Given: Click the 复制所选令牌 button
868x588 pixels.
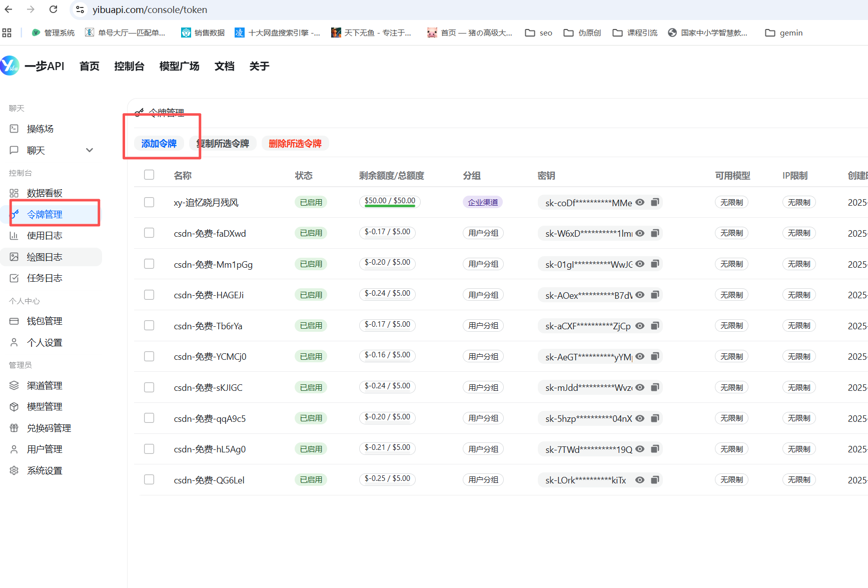Looking at the screenshot, I should [223, 144].
